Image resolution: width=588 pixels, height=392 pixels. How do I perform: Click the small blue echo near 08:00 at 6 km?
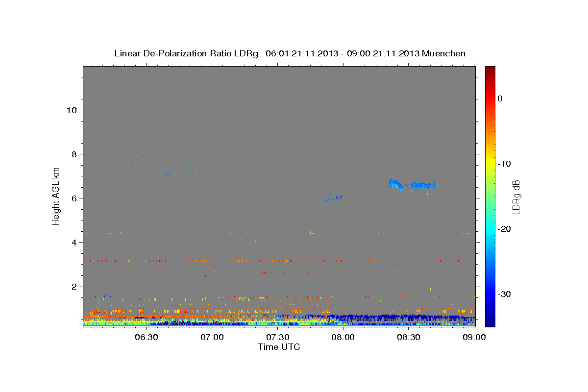click(334, 197)
